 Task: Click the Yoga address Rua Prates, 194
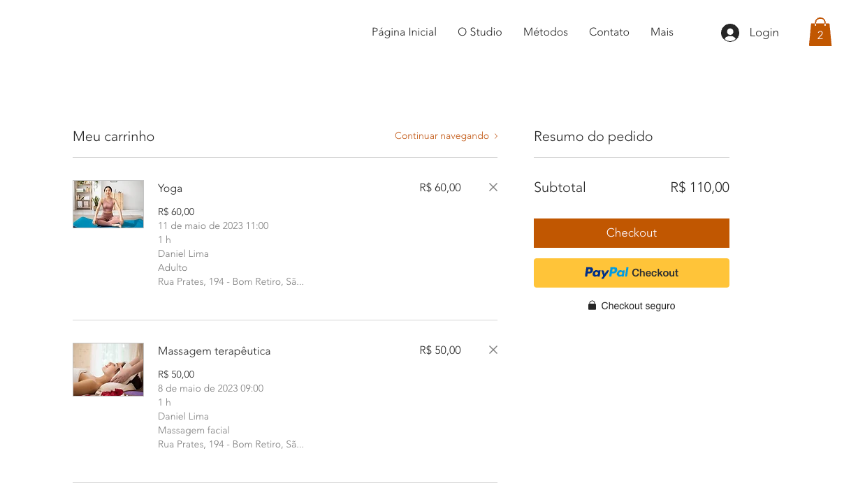[x=231, y=281]
